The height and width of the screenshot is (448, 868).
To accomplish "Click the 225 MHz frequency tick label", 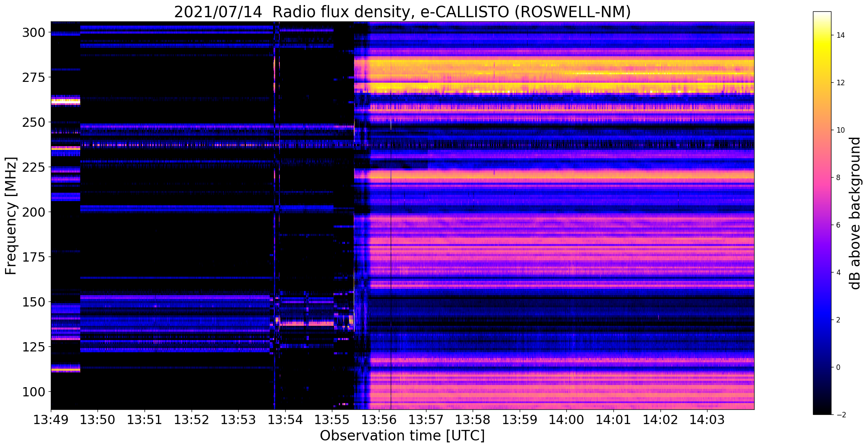I will point(34,167).
